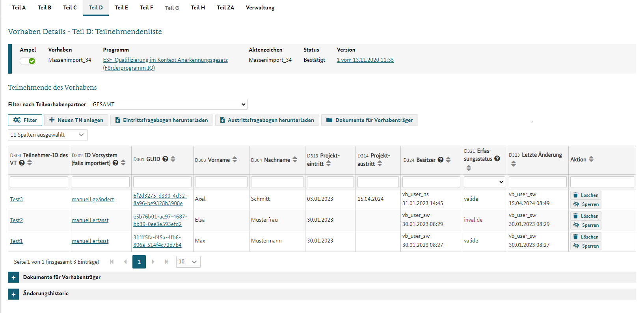Click help icon for ID Vorsystem column
The image size is (644, 313).
coord(115,163)
